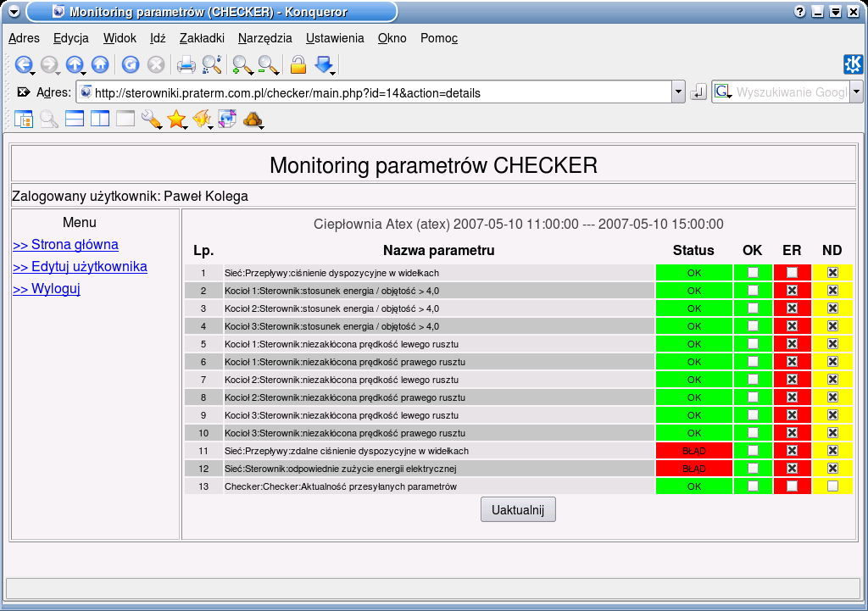The width and height of the screenshot is (868, 611).
Task: Open the Adres menu
Action: pyautogui.click(x=24, y=38)
